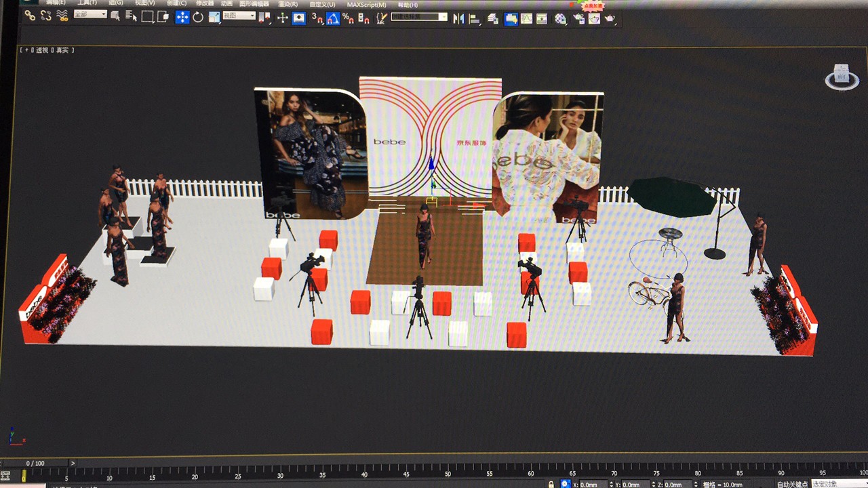
Task: Toggle Window/Crossing selection mode
Action: click(x=163, y=16)
